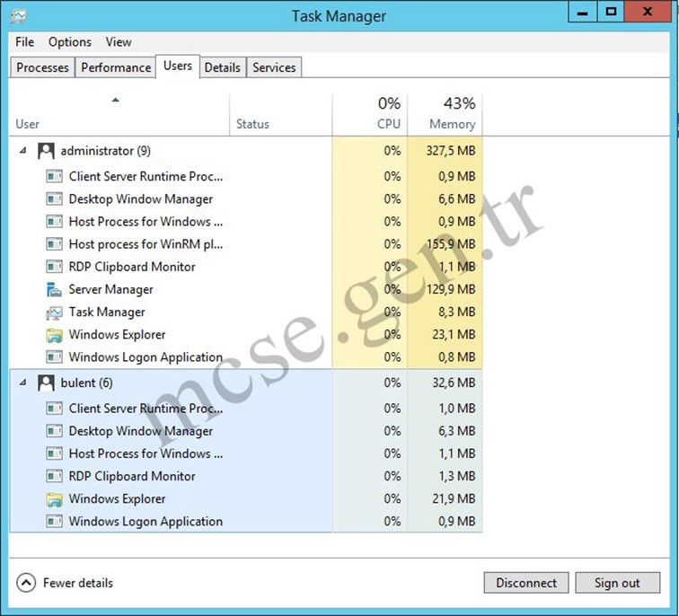Viewport: 679px width, 616px height.
Task: Click the administrator user avatar icon
Action: [46, 151]
